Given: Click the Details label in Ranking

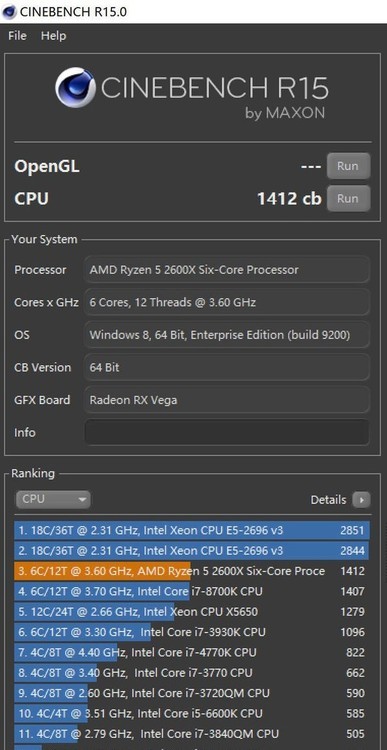Looking at the screenshot, I should click(328, 500).
